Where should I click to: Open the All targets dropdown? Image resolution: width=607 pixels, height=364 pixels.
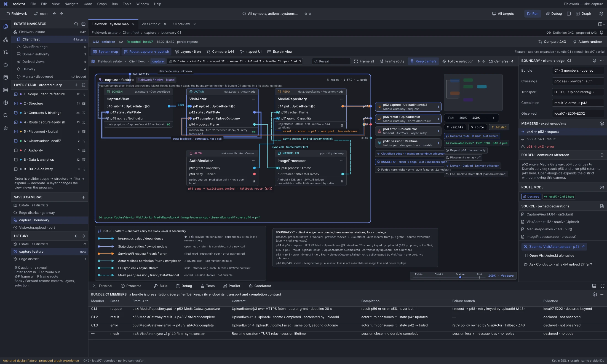point(503,14)
